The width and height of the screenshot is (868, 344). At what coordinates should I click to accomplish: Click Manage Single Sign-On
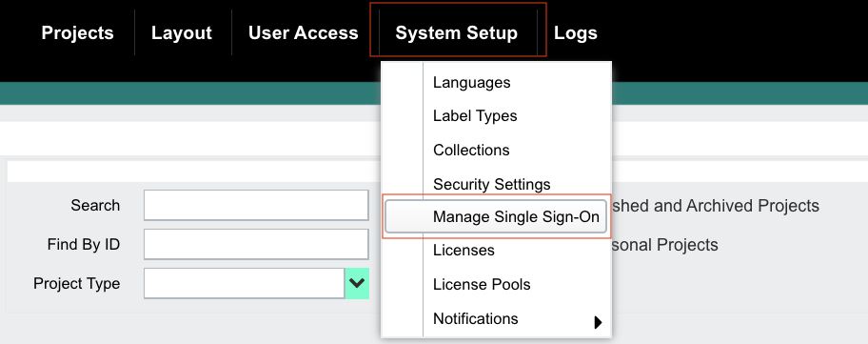496,216
